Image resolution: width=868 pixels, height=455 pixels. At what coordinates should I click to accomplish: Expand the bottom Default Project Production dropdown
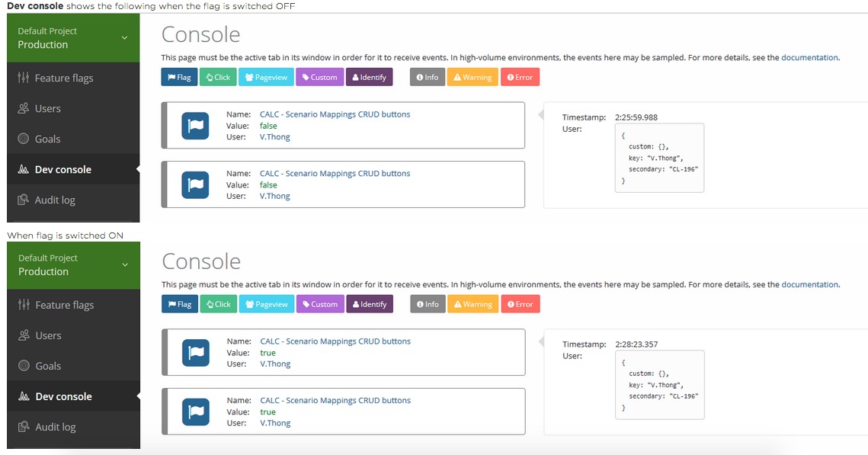point(124,264)
